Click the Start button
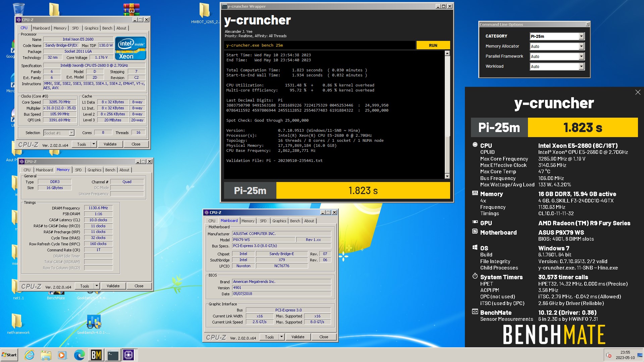 pos(9,355)
